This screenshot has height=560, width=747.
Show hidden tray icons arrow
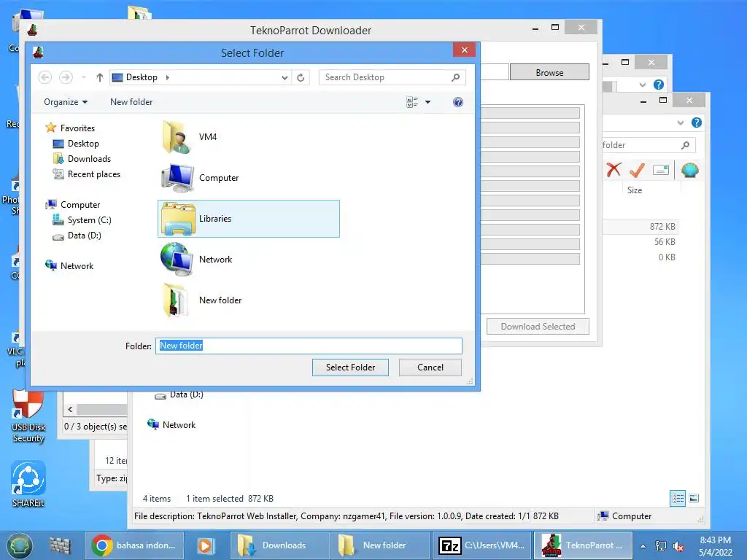[x=643, y=546]
